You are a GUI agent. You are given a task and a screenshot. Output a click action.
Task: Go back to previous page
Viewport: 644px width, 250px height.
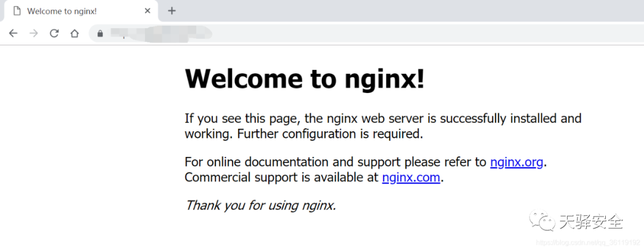13,33
